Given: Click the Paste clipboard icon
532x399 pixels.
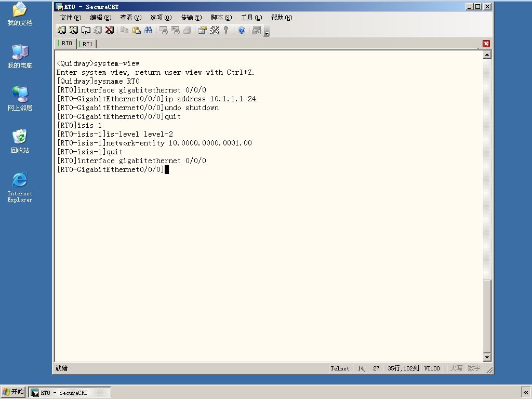Looking at the screenshot, I should [137, 30].
